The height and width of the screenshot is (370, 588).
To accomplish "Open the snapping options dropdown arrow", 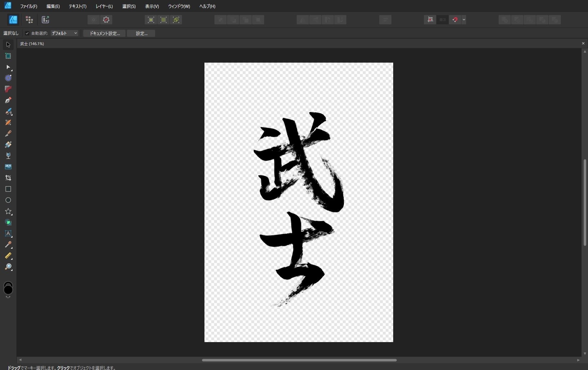I will [x=464, y=20].
